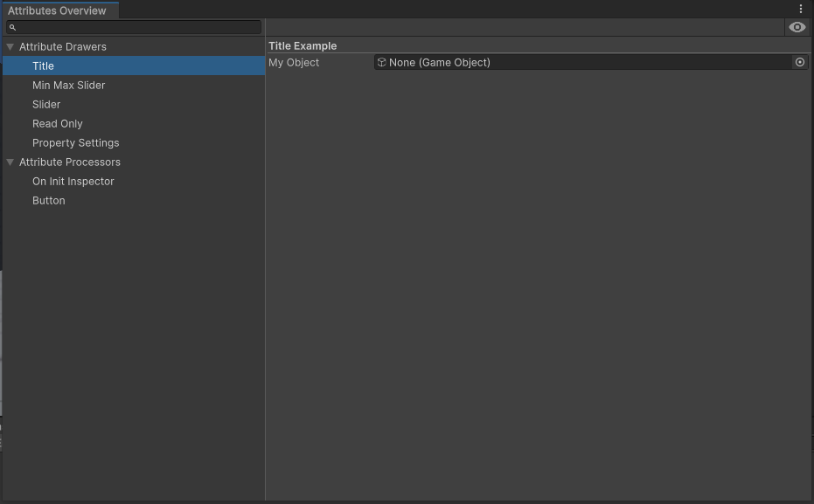The height and width of the screenshot is (504, 814).
Task: Toggle the eye preview icon
Action: (x=797, y=27)
